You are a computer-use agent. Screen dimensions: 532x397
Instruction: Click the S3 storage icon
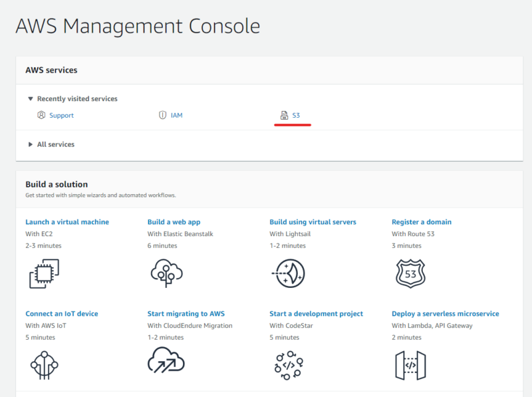click(284, 115)
